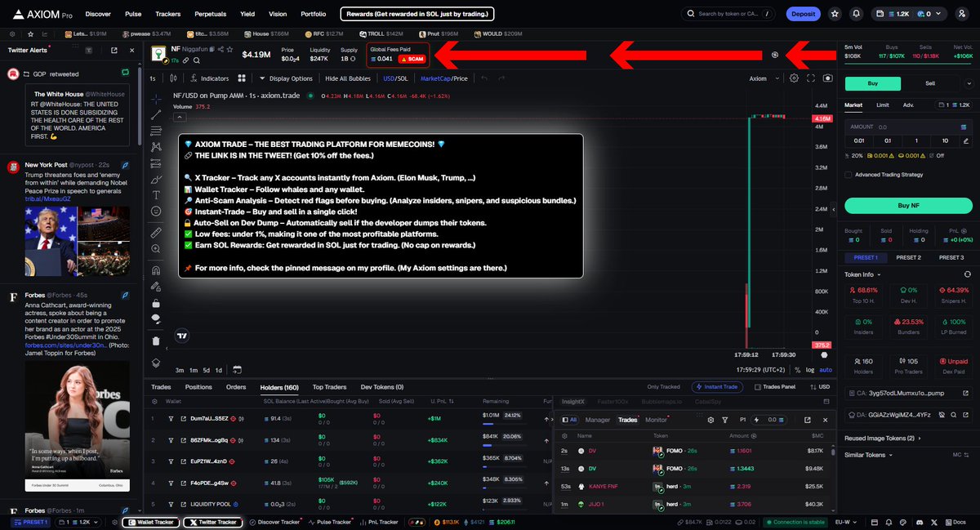Image resolution: width=980 pixels, height=530 pixels.
Task: Open the Axiom chart source dropdown
Action: (x=763, y=78)
